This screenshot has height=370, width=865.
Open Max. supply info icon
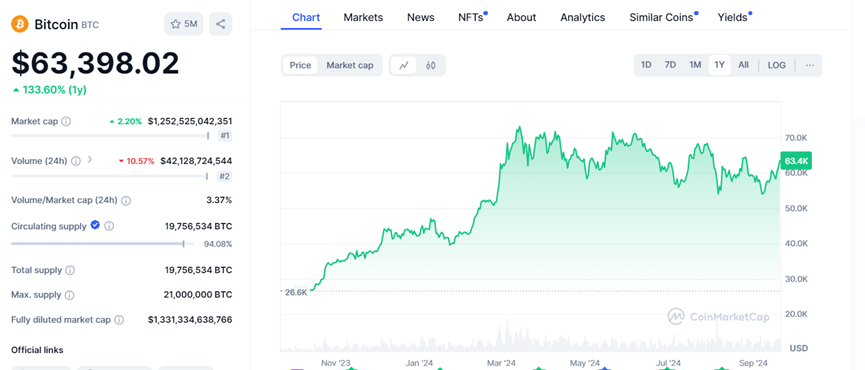pos(69,295)
